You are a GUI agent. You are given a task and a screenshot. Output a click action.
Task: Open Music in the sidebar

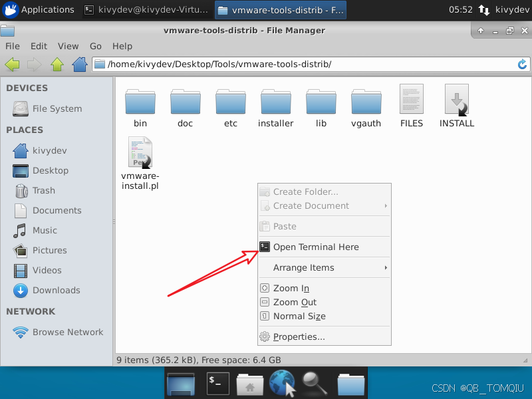(35, 231)
